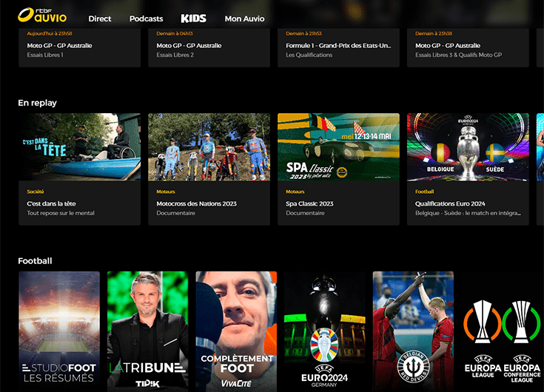The height and width of the screenshot is (392, 544).
Task: Open UEFA Euro 2024 Germany poster
Action: click(x=325, y=331)
